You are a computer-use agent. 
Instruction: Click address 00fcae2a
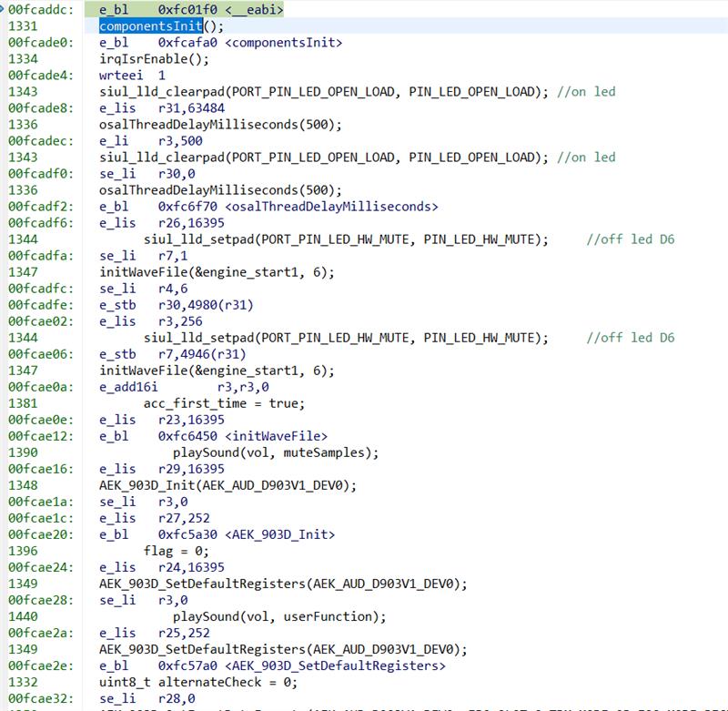pos(40,634)
